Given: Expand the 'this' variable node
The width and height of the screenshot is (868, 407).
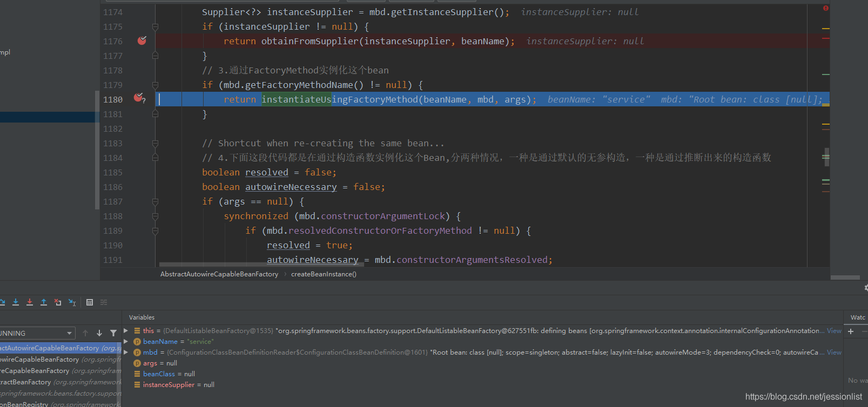Looking at the screenshot, I should pyautogui.click(x=126, y=330).
